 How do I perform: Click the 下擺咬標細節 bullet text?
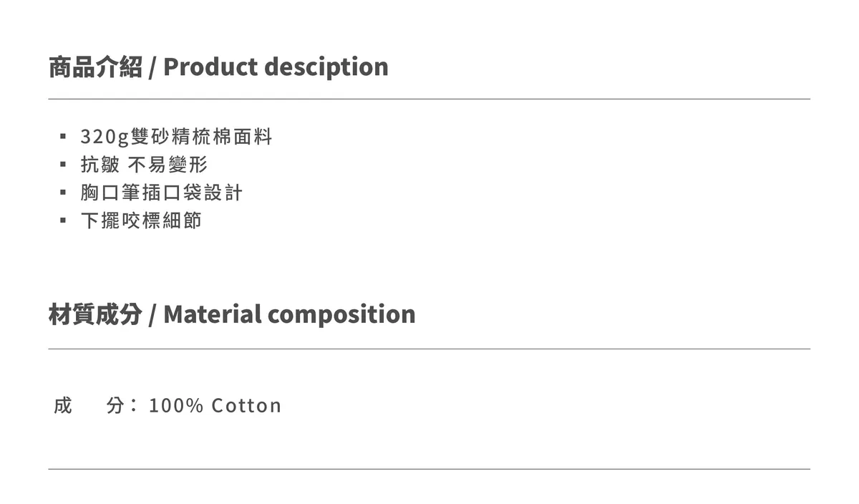point(140,220)
